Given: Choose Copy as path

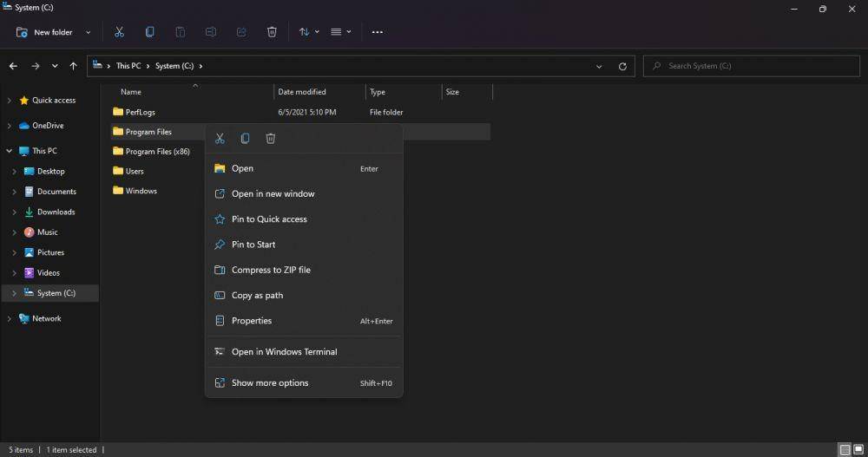Looking at the screenshot, I should click(x=304, y=296).
